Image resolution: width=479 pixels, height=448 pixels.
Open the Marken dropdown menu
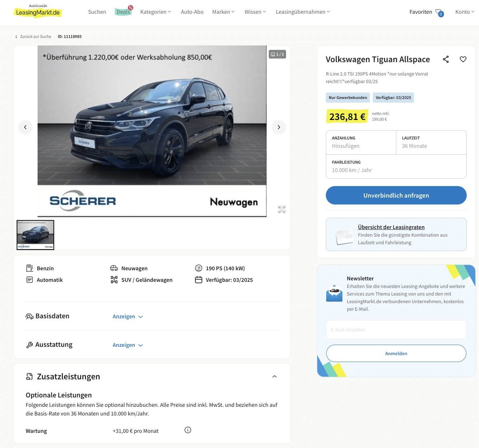tap(224, 12)
